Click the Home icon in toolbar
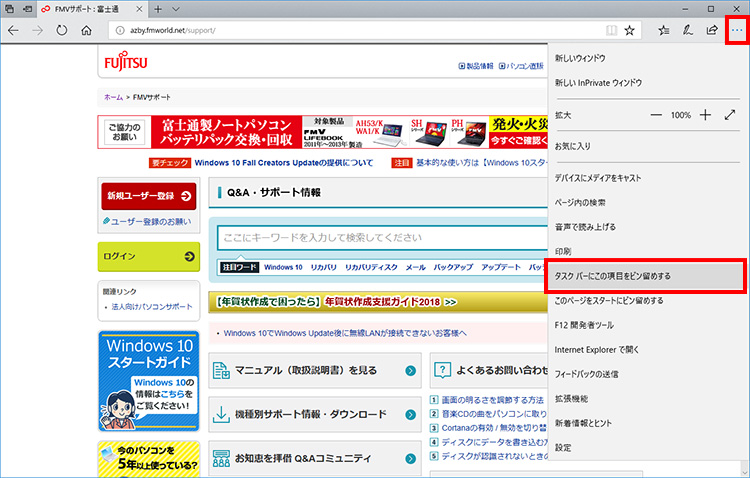The image size is (750, 478). click(86, 30)
